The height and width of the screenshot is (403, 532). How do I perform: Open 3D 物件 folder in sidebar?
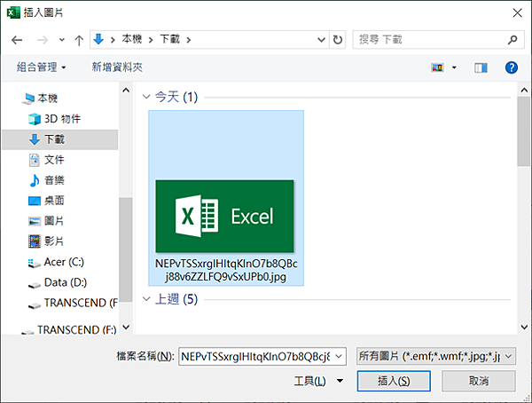pyautogui.click(x=62, y=119)
